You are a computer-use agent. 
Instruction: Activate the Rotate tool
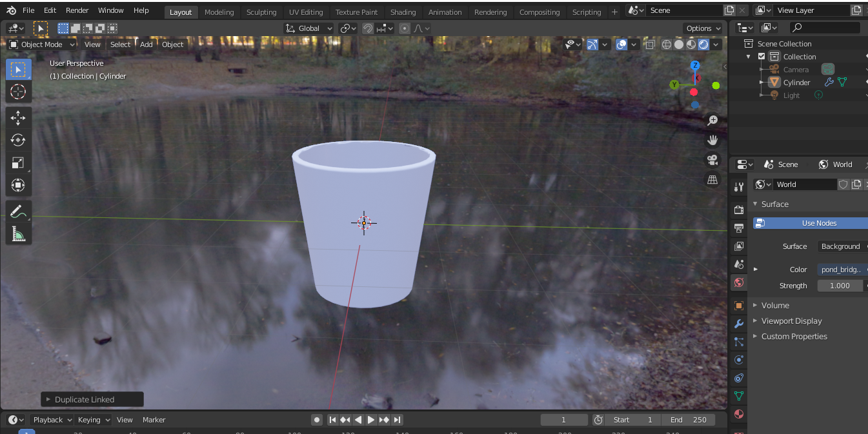click(18, 140)
